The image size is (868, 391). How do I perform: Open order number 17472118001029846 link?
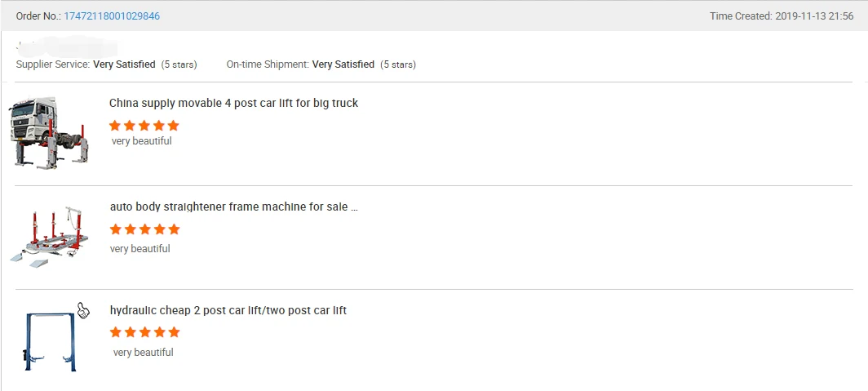(x=112, y=16)
